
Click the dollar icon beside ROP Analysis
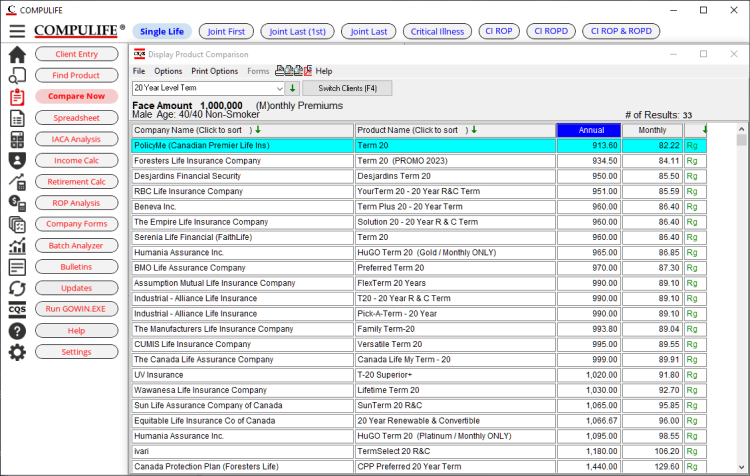17,203
